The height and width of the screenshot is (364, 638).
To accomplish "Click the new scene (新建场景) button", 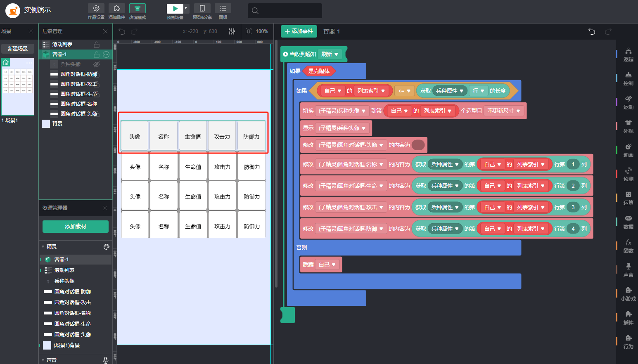I will (18, 49).
